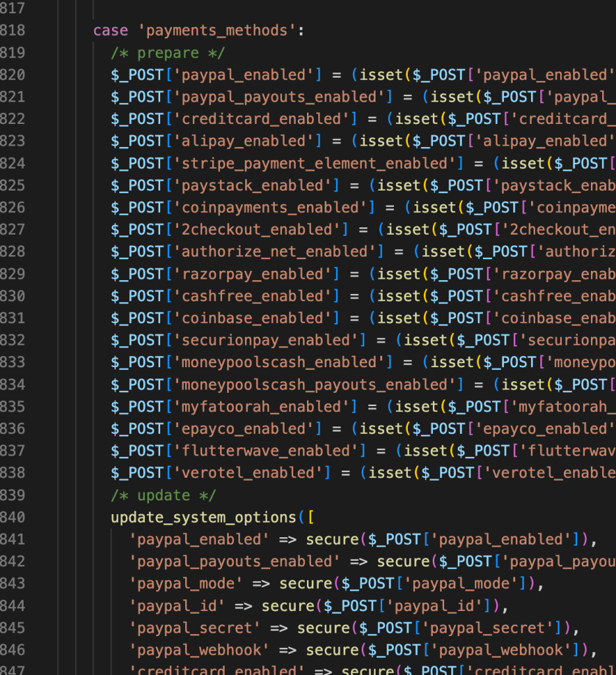
Task: Click 'paypal_secret' array key on line 845
Action: point(195,628)
